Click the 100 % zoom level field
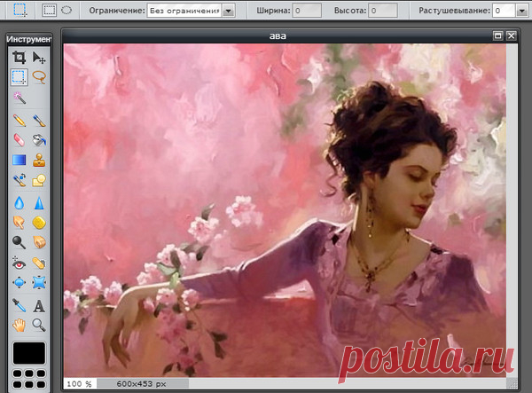Screen dimensions: 532x393 [x=80, y=384]
